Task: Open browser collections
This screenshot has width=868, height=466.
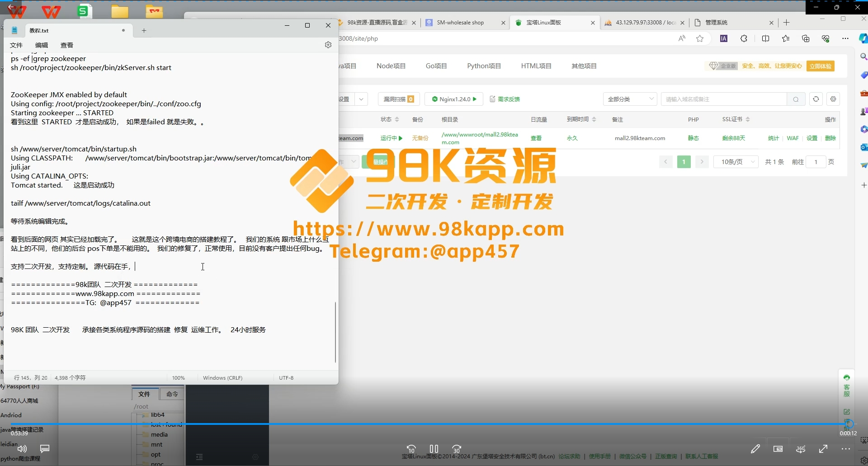Action: (806, 38)
